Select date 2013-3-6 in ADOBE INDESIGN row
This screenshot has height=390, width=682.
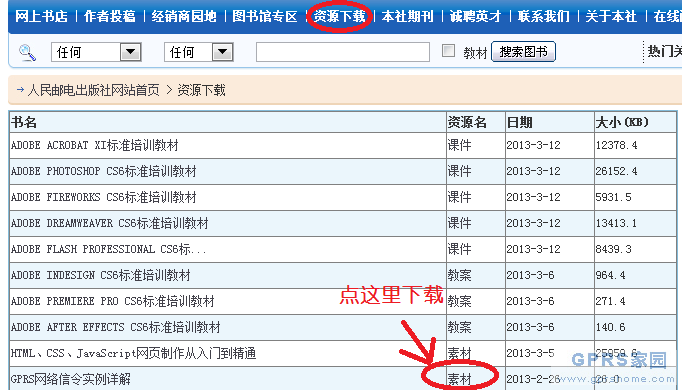coord(531,275)
